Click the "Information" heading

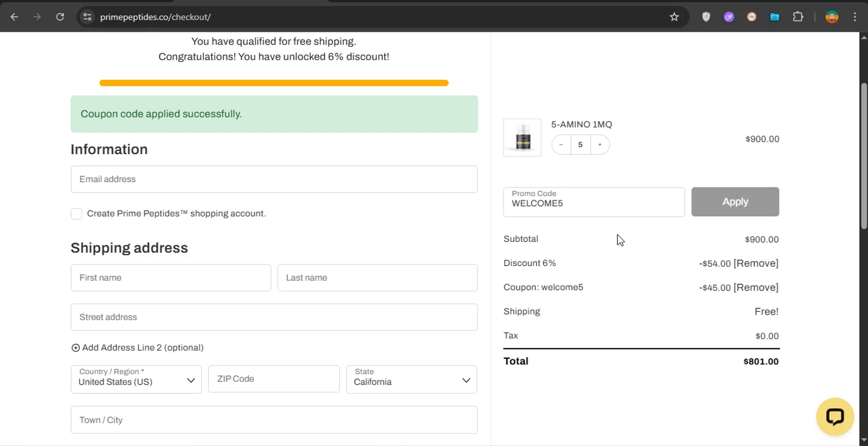[x=109, y=149]
